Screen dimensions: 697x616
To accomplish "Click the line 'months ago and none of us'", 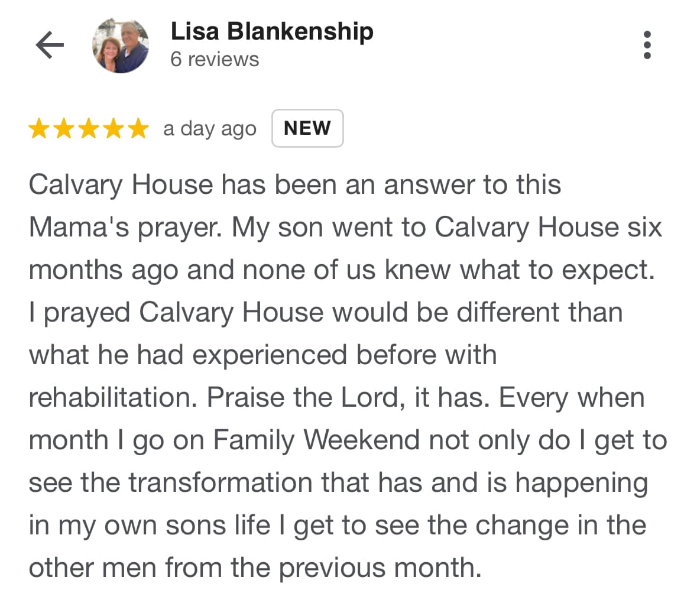I will click(x=342, y=270).
